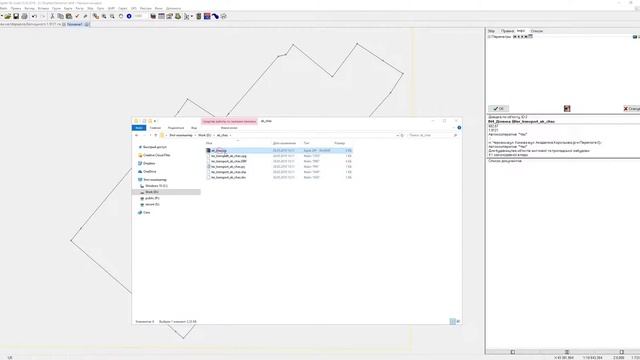Click the blue round globe toolbar icon
The image size is (640, 360).
point(129,16)
